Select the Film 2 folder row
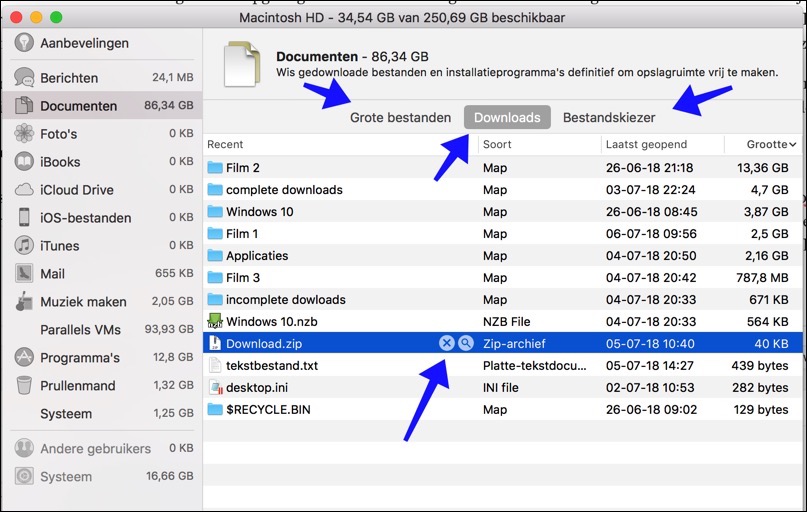 (243, 168)
